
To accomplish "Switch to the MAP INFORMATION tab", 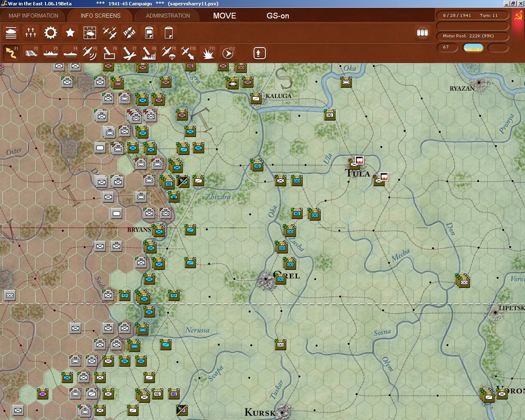I will [x=33, y=16].
